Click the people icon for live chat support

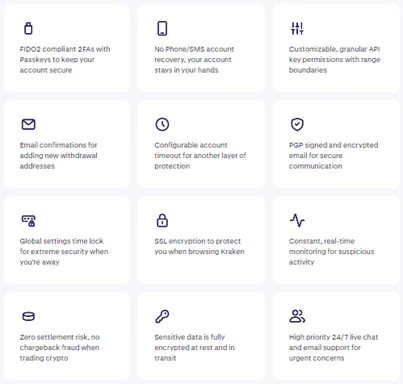(x=297, y=316)
